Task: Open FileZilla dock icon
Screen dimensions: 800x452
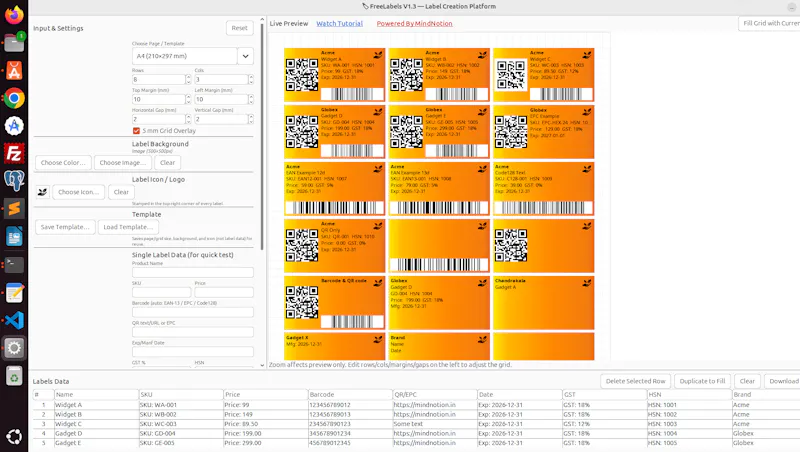Action: [14, 153]
